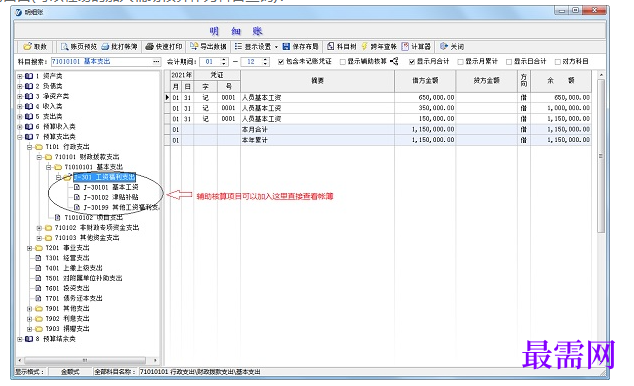Click the document icon of J-30101 基本工资
Viewport: 634px width, 386px height.
tap(77, 187)
